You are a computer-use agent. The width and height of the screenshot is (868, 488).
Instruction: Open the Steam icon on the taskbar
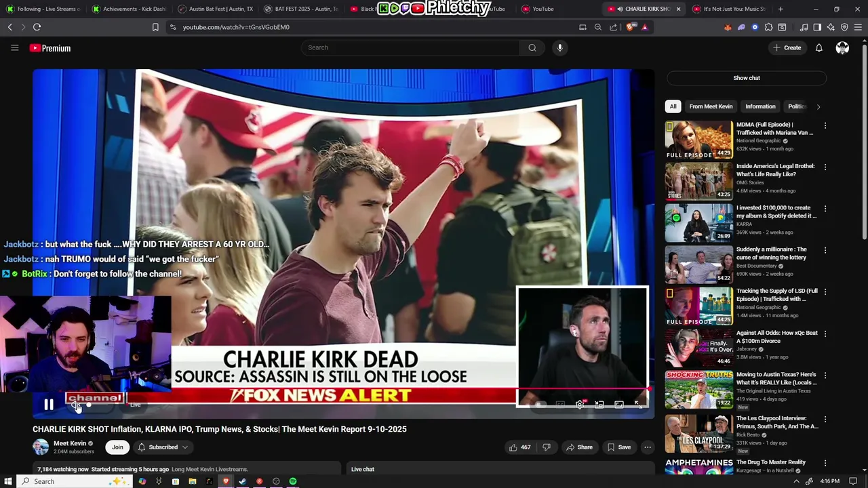coord(242,481)
